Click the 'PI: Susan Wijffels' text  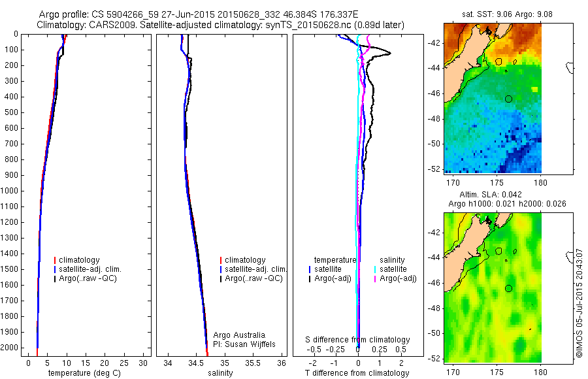244,344
